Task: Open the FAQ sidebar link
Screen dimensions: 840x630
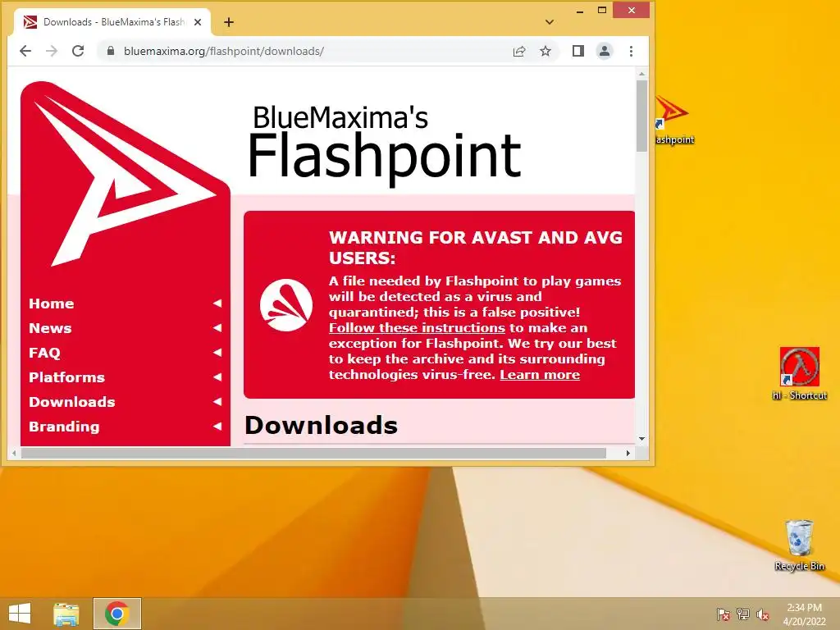Action: [x=44, y=353]
